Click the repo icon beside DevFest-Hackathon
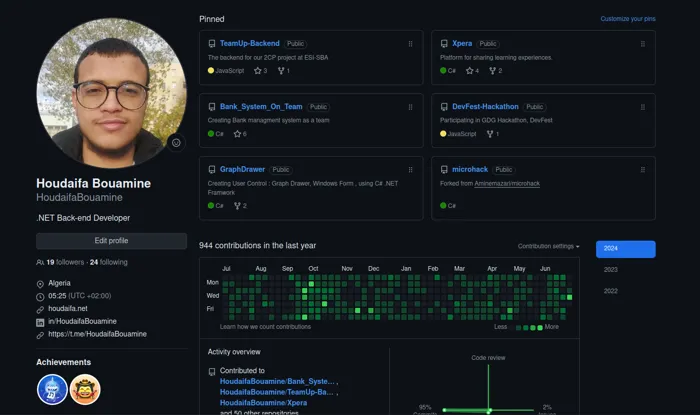Screen dimensions: 700x415 point(444,107)
